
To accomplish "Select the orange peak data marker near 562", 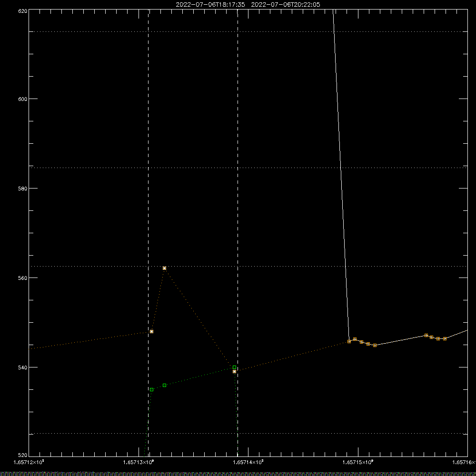I will click(165, 268).
